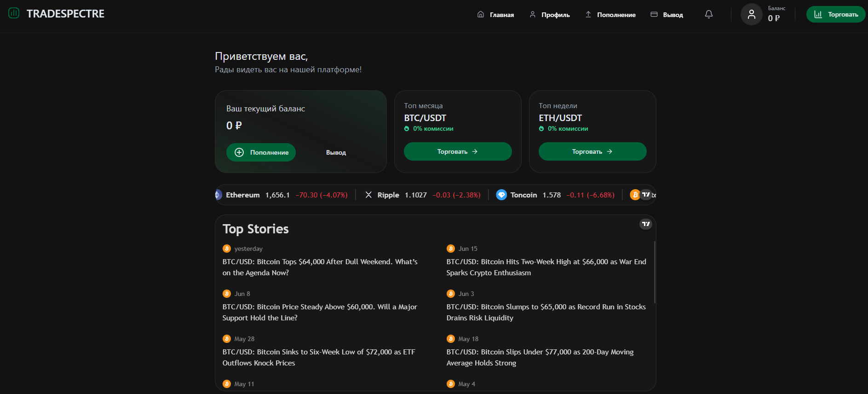Click Торговать button for ETH/USDT
The height and width of the screenshot is (394, 868).
pos(592,151)
